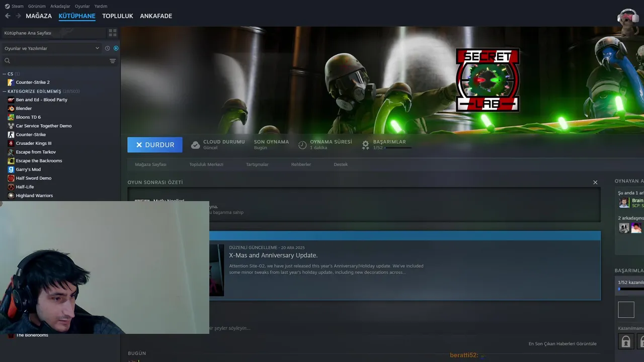
Task: Click En Son Çıkan Haberleri Görüntüle
Action: 562,344
